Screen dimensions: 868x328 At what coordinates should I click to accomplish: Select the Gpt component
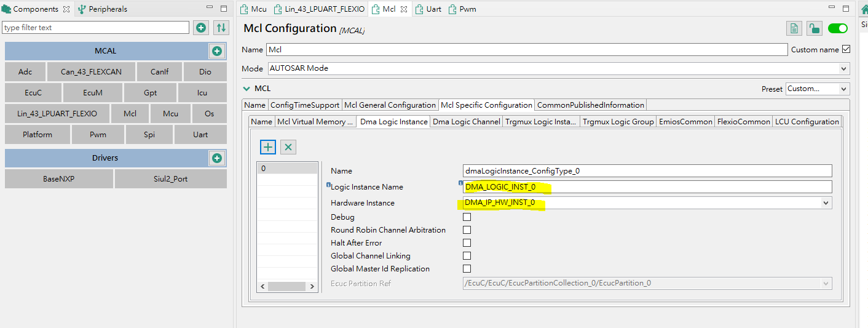pyautogui.click(x=150, y=93)
